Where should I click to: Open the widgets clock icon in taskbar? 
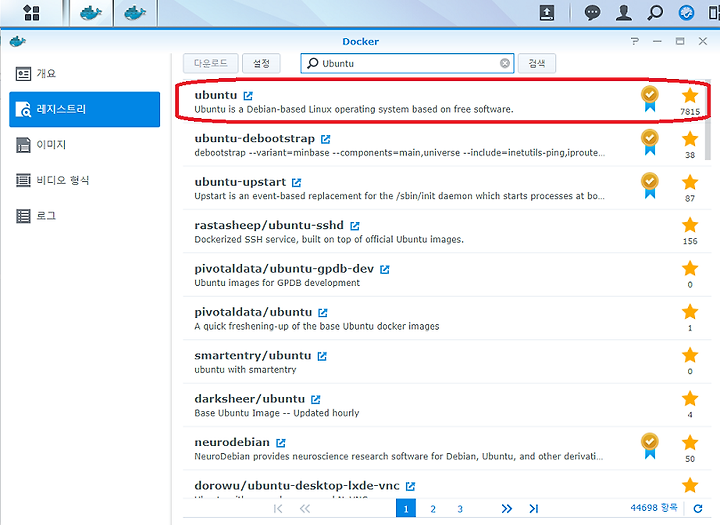pyautogui.click(x=686, y=12)
